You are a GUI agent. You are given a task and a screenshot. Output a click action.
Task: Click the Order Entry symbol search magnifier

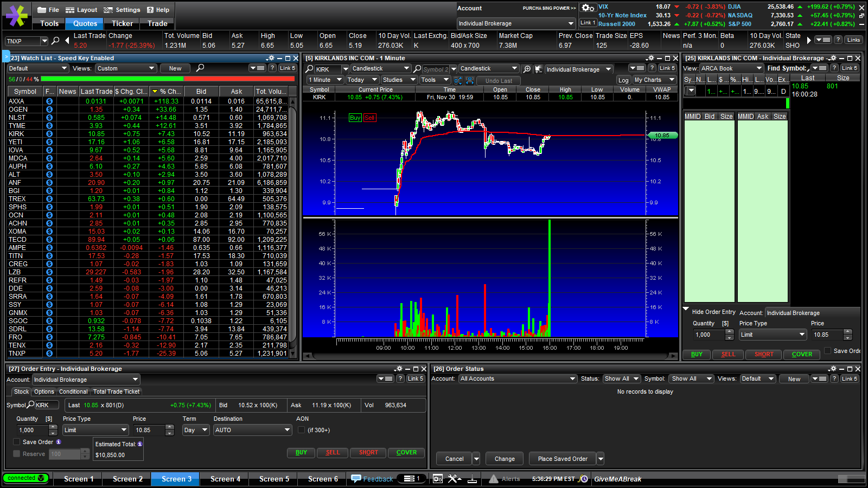pos(31,404)
